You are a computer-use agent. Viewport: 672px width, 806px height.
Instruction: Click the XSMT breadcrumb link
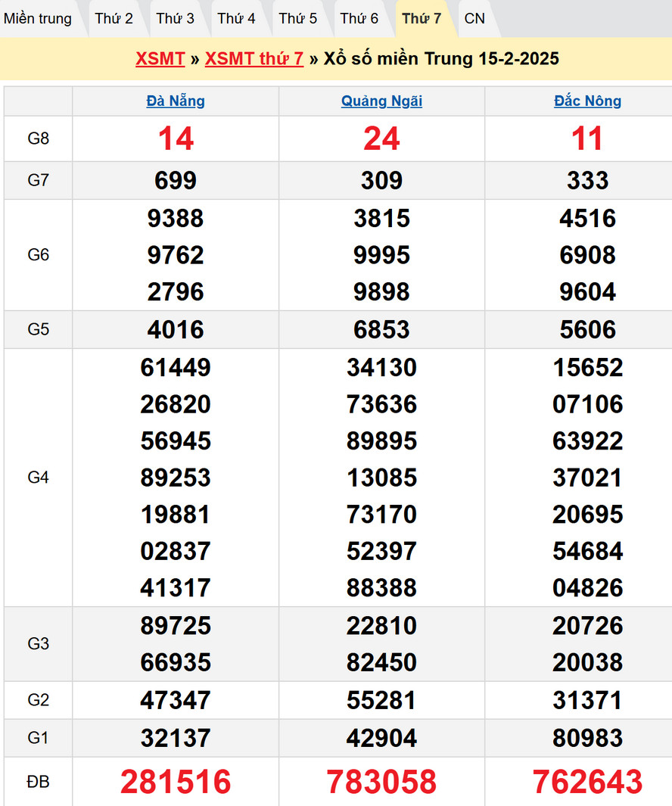pyautogui.click(x=160, y=59)
